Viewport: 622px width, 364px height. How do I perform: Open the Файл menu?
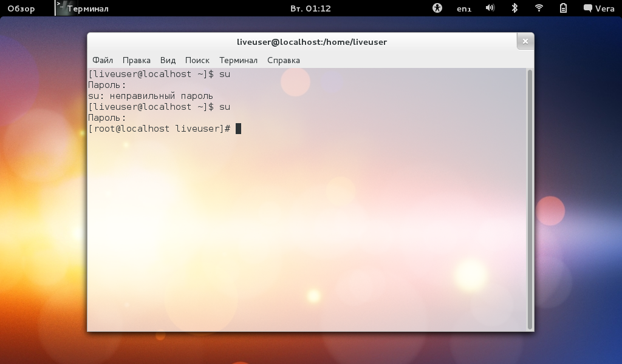(103, 60)
